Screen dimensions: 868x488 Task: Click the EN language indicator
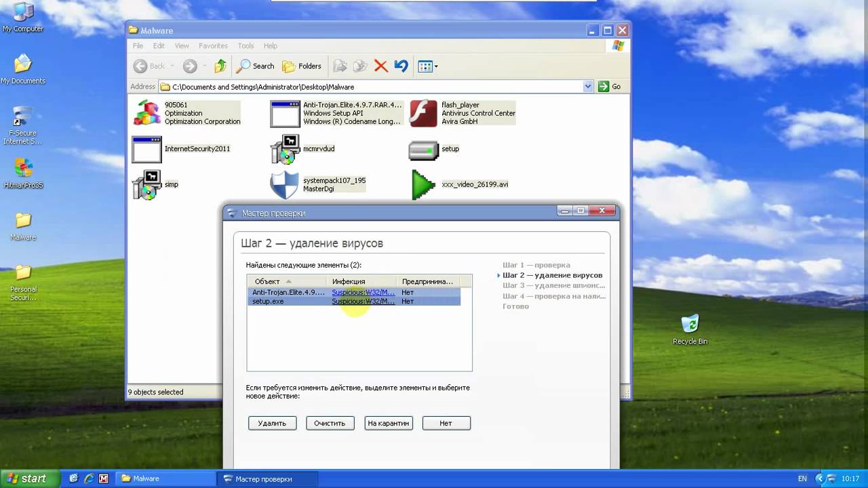(802, 479)
